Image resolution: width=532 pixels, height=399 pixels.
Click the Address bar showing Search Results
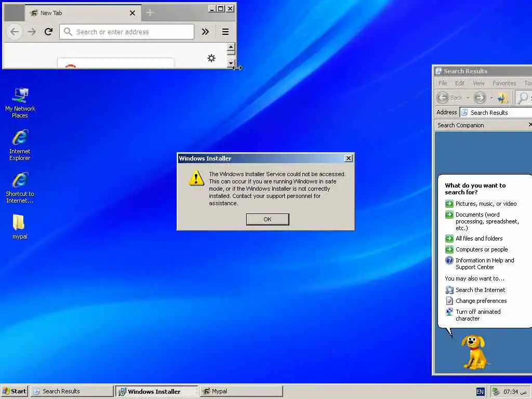click(x=496, y=112)
